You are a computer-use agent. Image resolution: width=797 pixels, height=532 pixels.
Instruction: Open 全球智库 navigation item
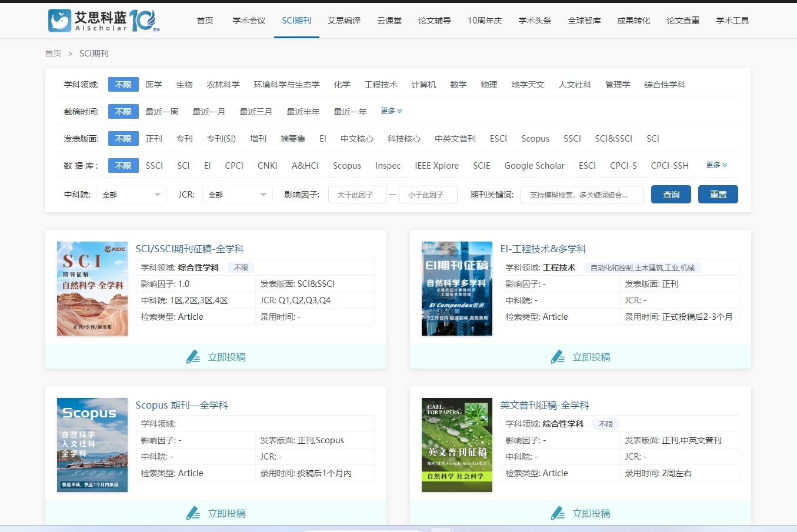(x=584, y=21)
